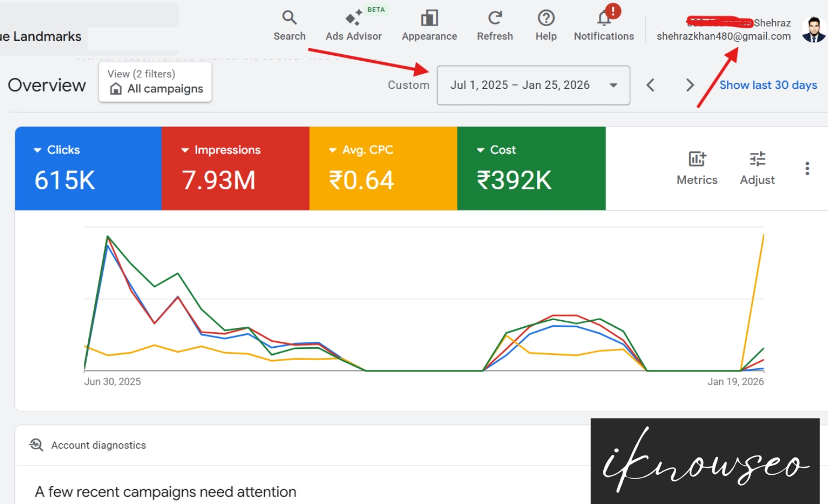
Task: Open Account diagnostics section
Action: point(98,445)
